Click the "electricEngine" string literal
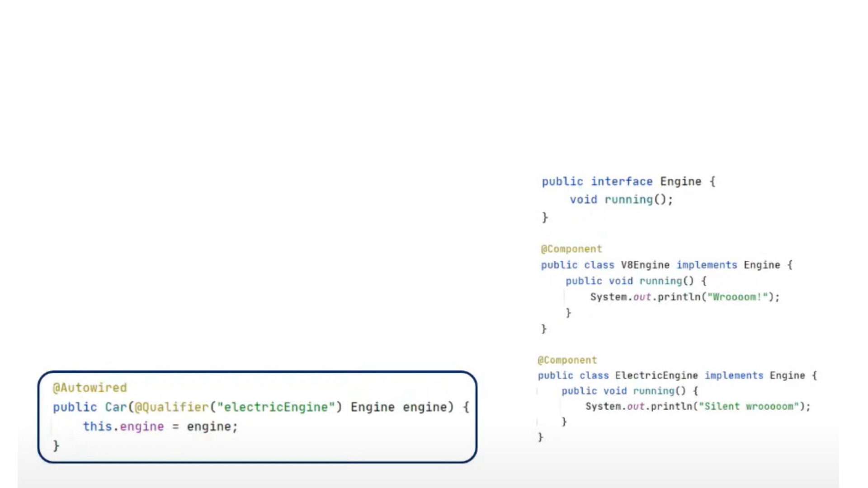Screen dimensions: 868x488 click(277, 407)
